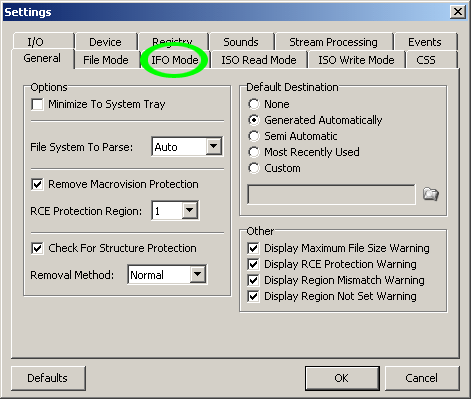Browse for destination folder icon

pyautogui.click(x=430, y=194)
